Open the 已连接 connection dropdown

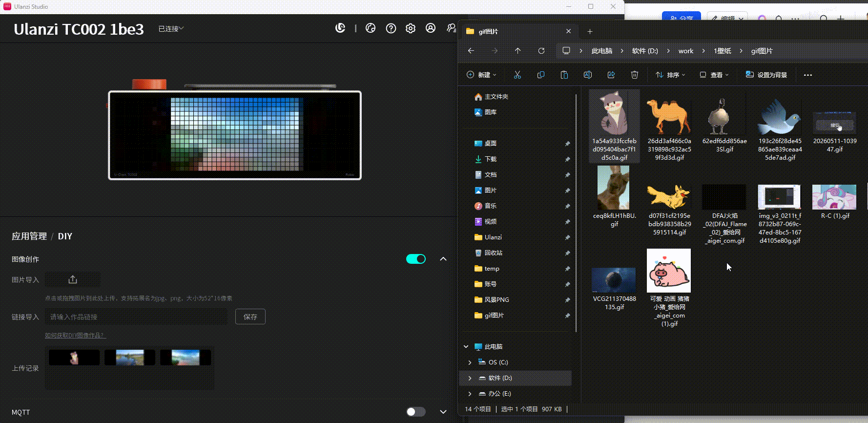[x=171, y=29]
